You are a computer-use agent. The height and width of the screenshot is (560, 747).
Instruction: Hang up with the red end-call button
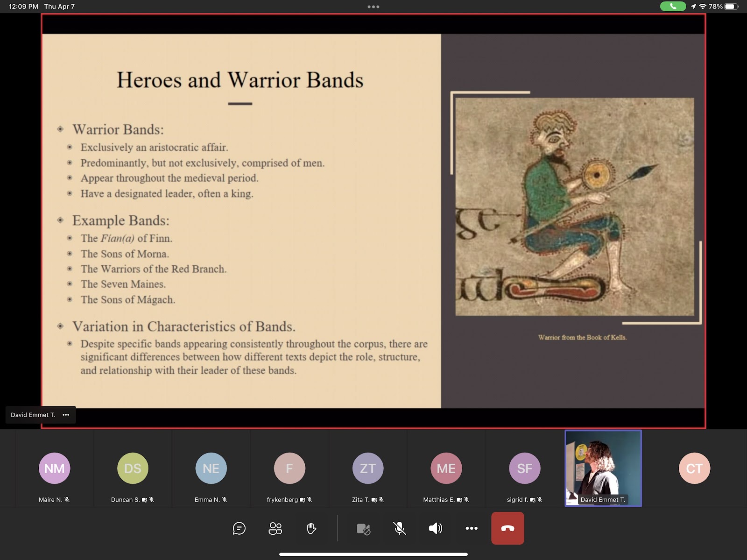[507, 528]
